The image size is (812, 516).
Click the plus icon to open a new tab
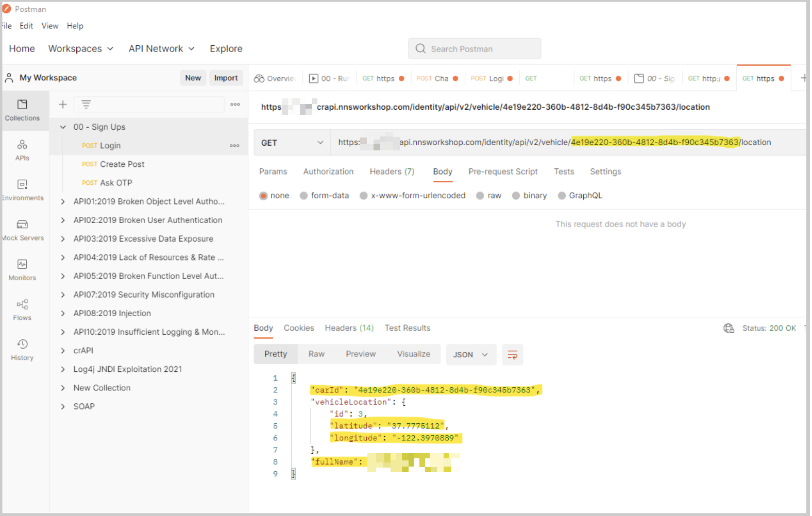point(803,78)
